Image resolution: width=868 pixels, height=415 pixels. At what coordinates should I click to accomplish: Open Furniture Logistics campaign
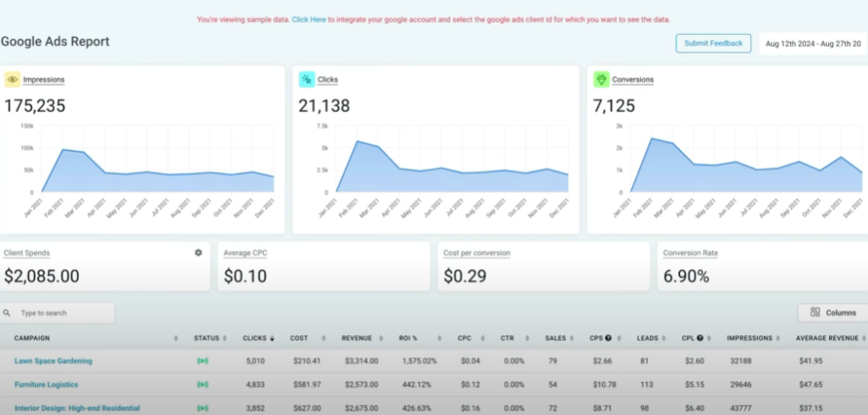pos(46,385)
